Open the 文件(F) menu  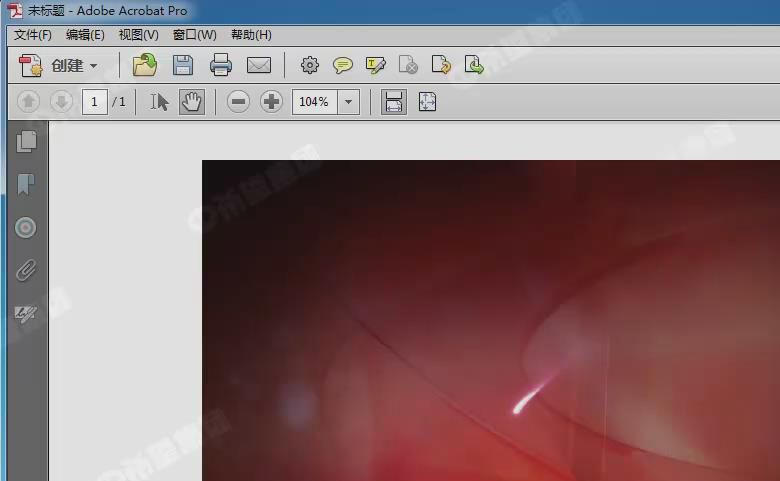pos(32,35)
